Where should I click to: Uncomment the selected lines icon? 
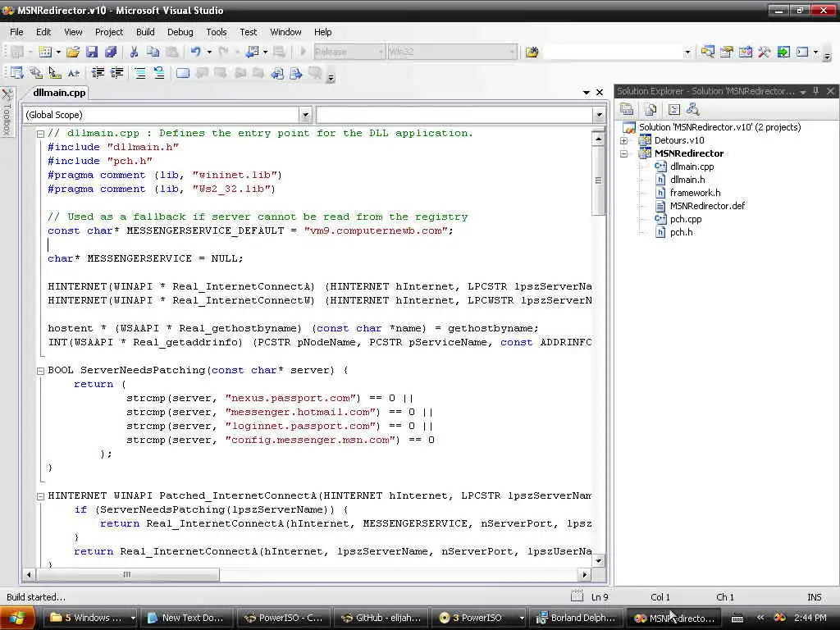(159, 73)
